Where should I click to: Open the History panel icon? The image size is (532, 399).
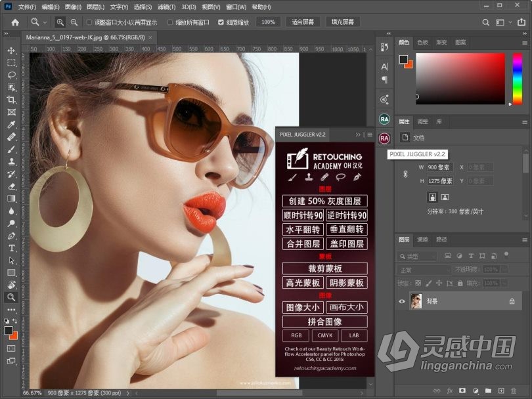coord(384,47)
